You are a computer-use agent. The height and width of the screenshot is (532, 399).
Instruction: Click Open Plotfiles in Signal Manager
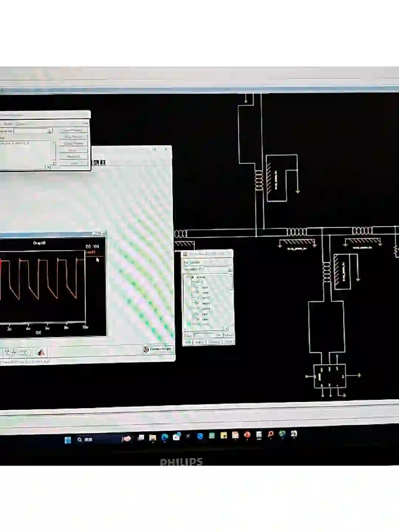pos(73,130)
